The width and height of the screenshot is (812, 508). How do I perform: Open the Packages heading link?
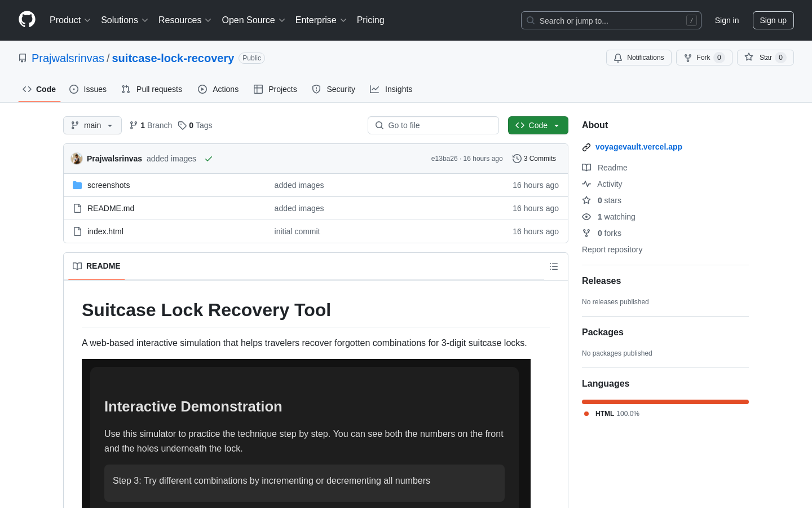point(603,332)
